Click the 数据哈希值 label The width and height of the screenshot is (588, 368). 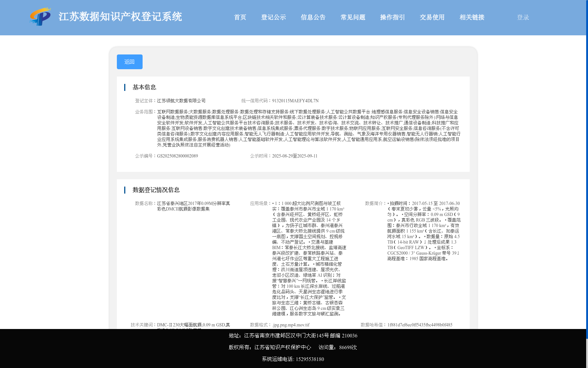click(x=374, y=325)
